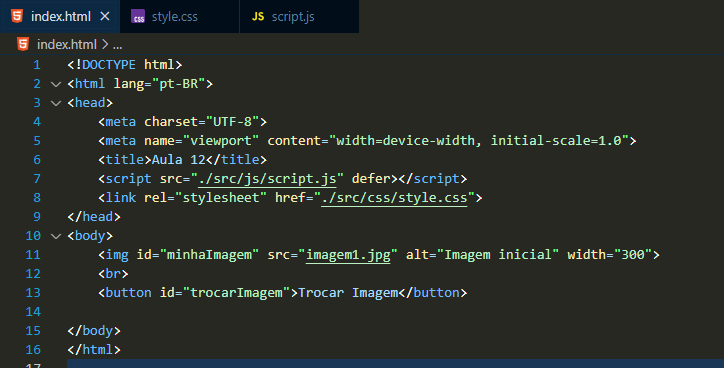Switch to the index.html tab
The height and width of the screenshot is (368, 724).
60,17
